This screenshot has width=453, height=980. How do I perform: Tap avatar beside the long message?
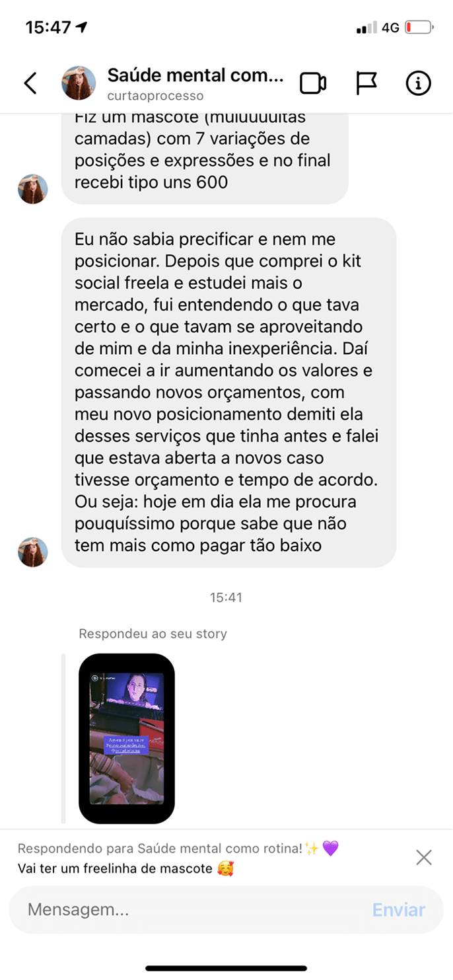pos(32,552)
